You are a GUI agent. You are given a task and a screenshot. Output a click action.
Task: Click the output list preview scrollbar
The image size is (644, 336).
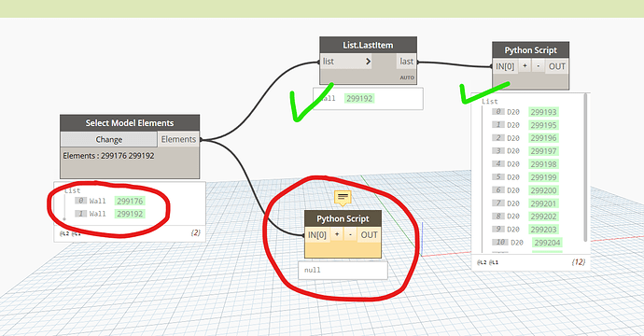(x=585, y=168)
